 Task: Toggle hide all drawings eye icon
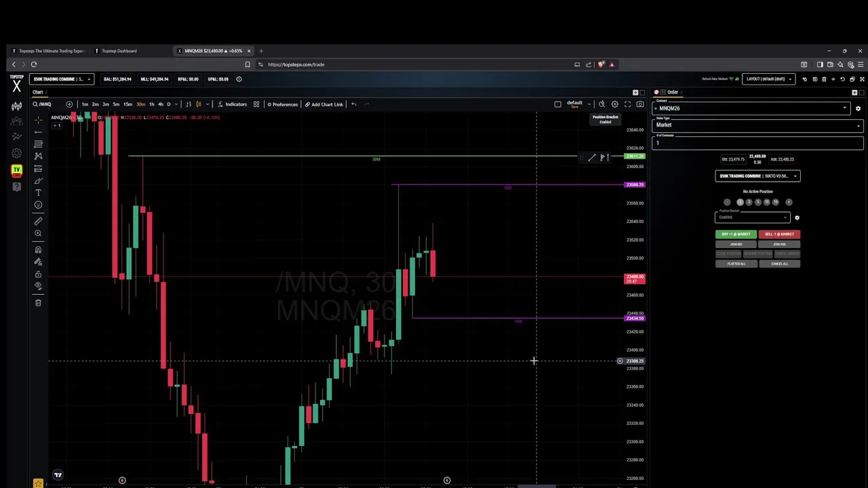[38, 286]
